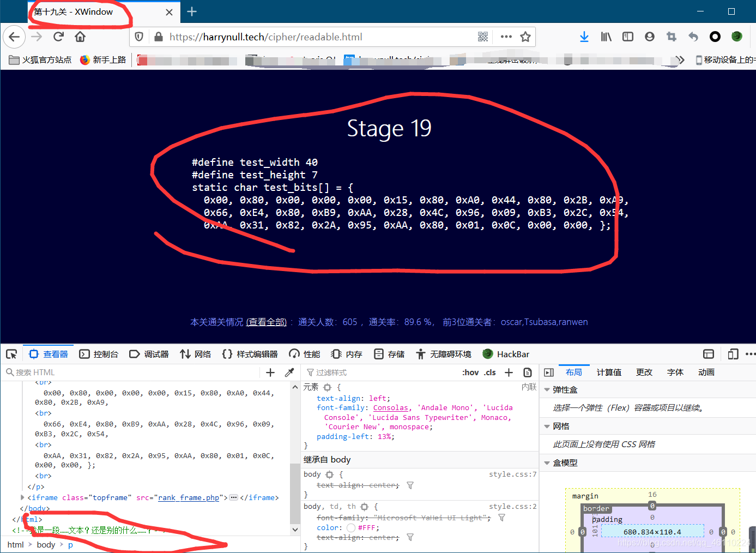Viewport: 756px width, 553px height.
Task: Open the 内存 memory tab
Action: click(347, 354)
